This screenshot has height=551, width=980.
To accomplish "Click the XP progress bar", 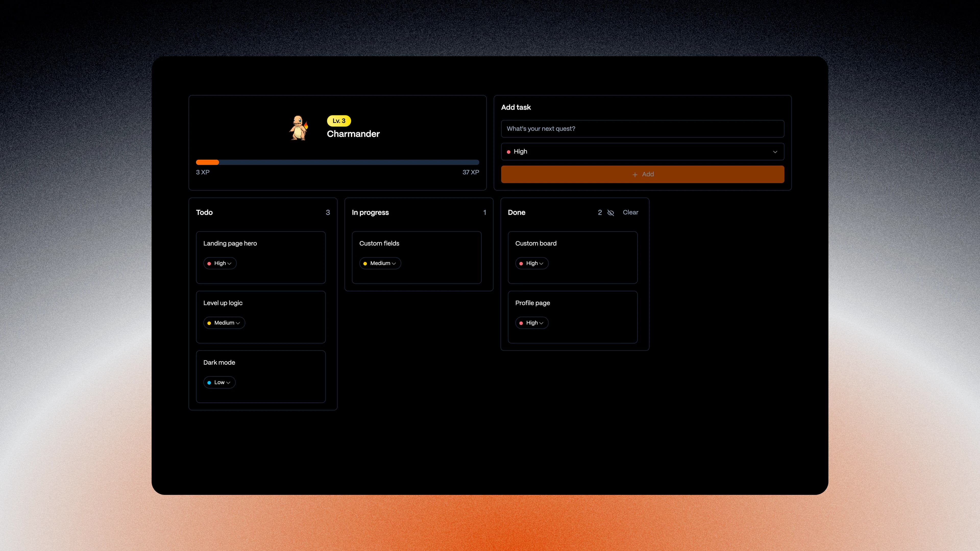I will (337, 162).
